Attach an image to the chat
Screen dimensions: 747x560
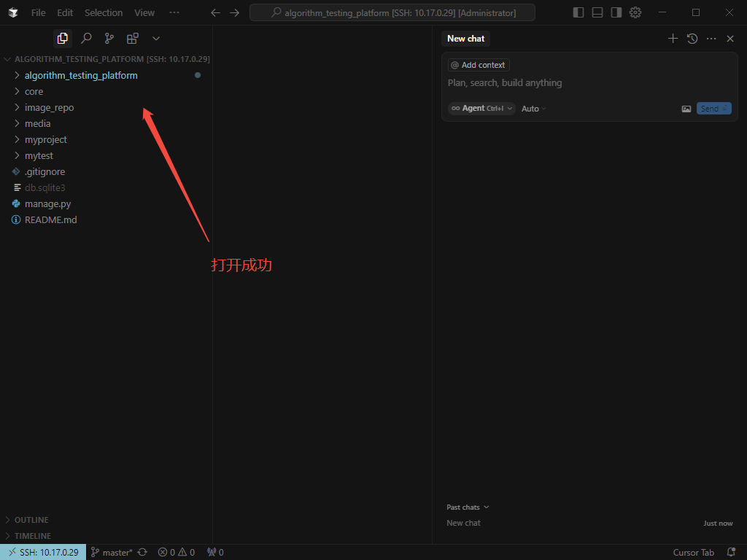[x=686, y=109]
